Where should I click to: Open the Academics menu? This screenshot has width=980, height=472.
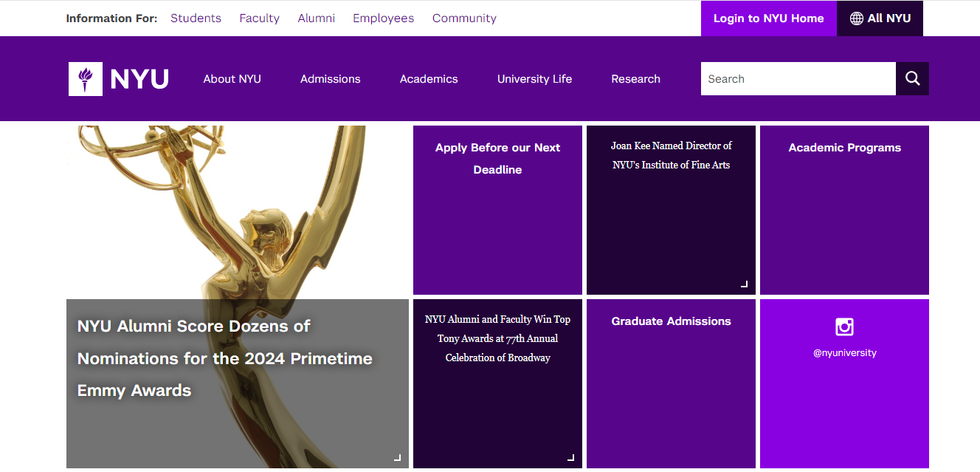coord(429,79)
